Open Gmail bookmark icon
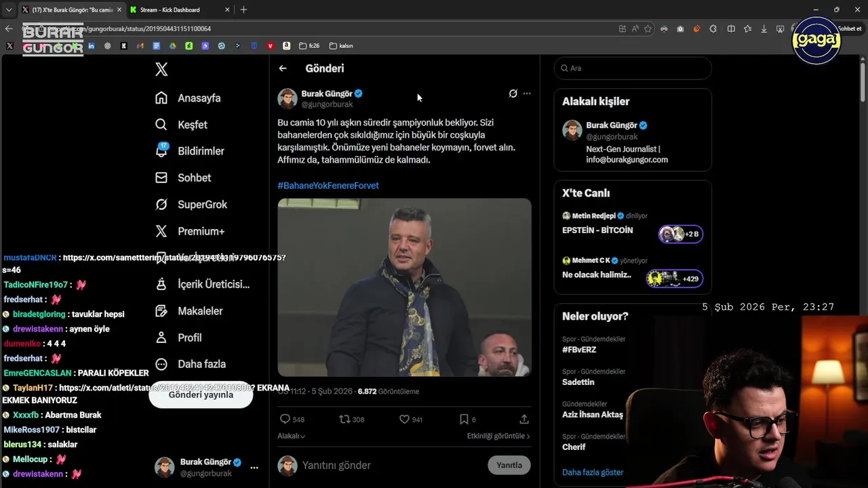This screenshot has height=488, width=868. coord(140,46)
